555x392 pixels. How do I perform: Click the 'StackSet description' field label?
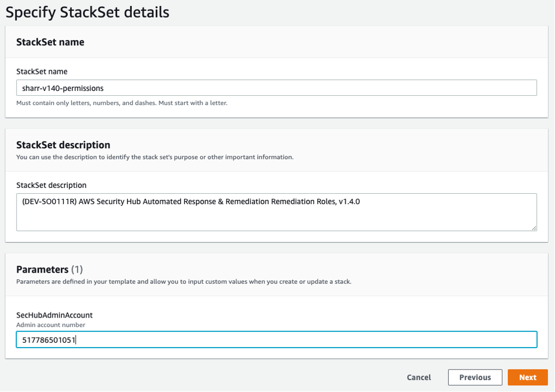[51, 185]
